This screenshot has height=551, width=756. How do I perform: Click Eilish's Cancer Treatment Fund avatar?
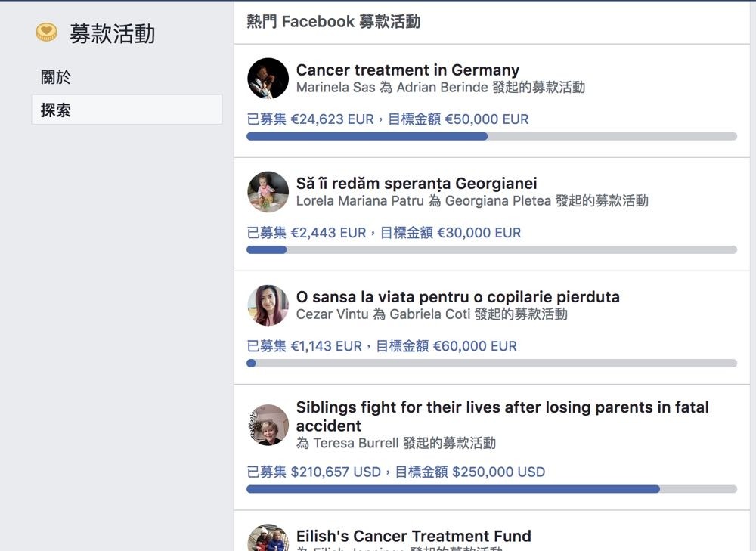click(x=268, y=540)
